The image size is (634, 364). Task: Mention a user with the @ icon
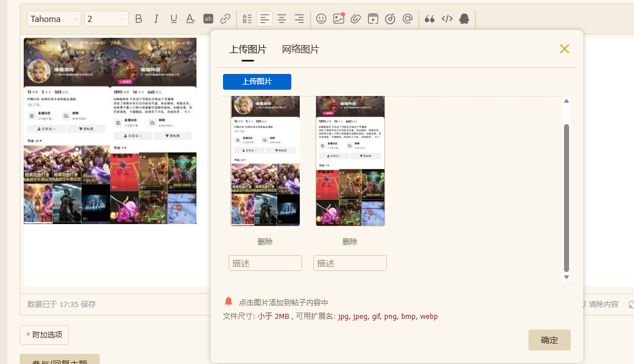(x=408, y=19)
